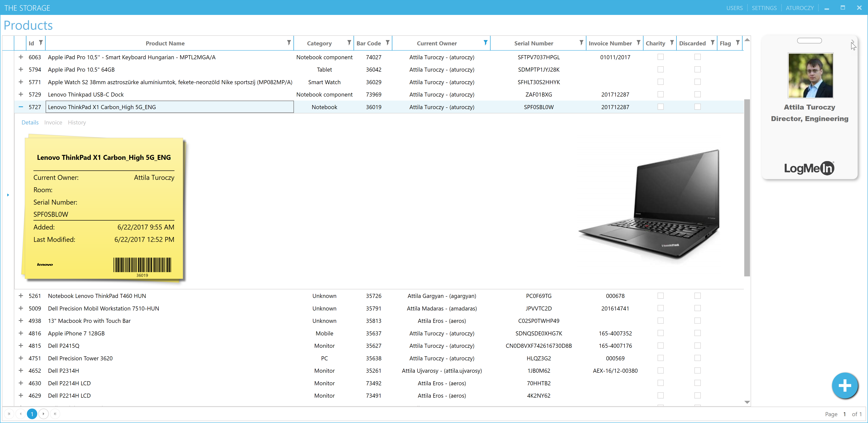Image resolution: width=868 pixels, height=423 pixels.
Task: Jump to last page in pager
Action: (55, 414)
